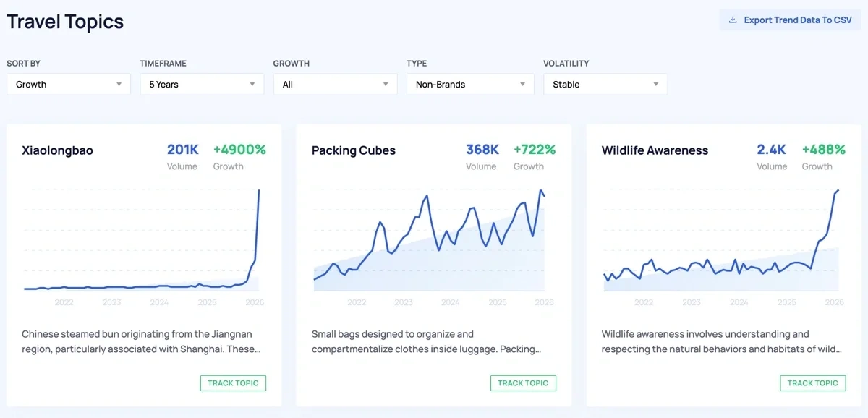Open the Growth All filter dropdown

click(335, 85)
